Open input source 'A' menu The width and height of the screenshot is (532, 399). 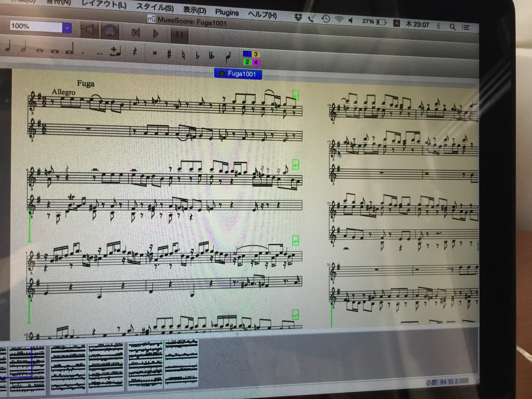pyautogui.click(x=397, y=24)
